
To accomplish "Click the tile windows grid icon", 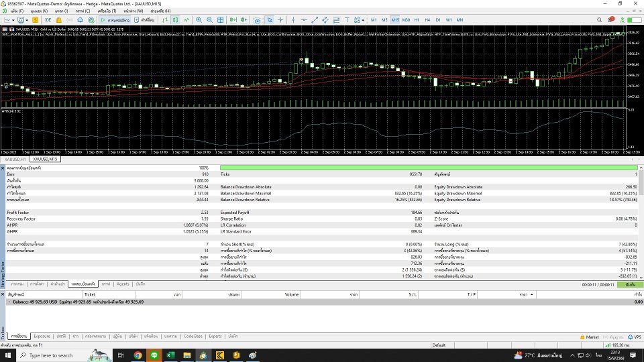I will click(x=220, y=20).
